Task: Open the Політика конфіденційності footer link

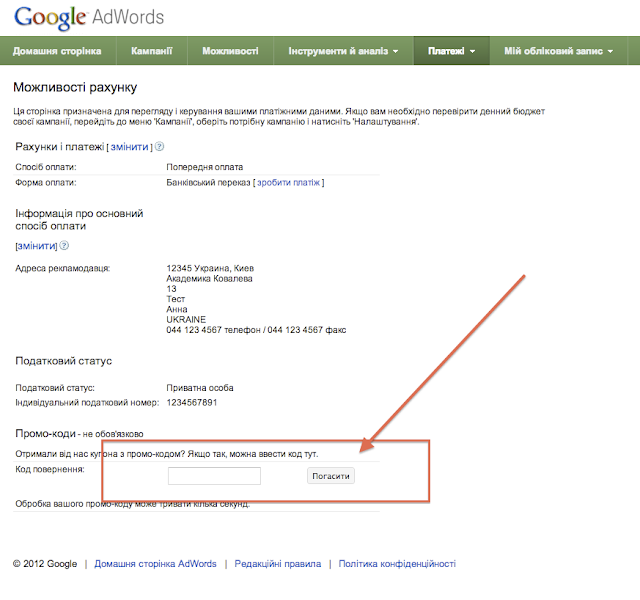Action: [397, 564]
